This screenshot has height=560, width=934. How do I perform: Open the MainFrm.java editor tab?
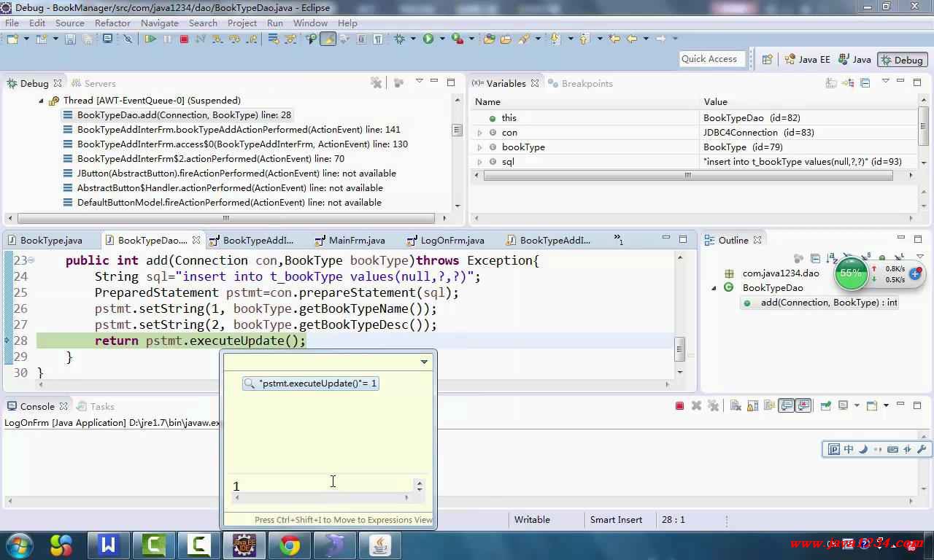pyautogui.click(x=350, y=240)
